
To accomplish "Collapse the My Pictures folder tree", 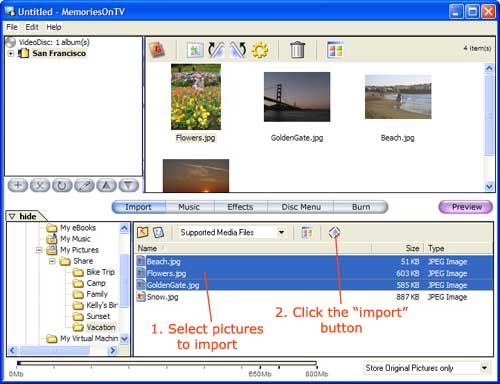I will (x=39, y=250).
